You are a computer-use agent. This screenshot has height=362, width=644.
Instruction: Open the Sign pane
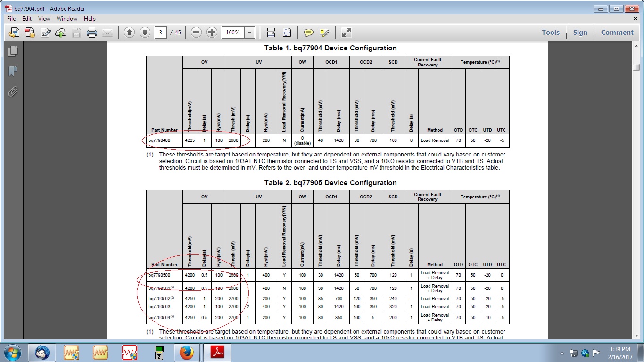[x=580, y=33]
